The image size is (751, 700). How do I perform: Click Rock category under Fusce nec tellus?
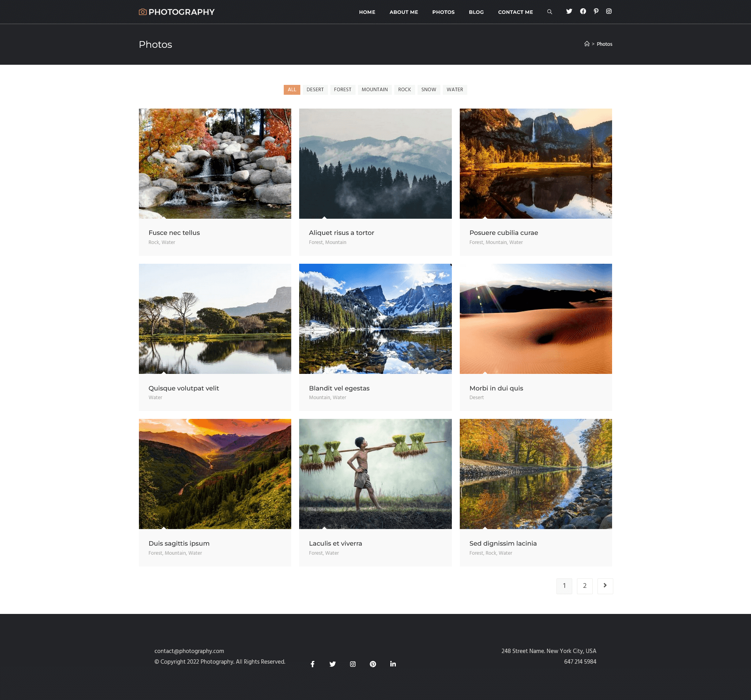point(154,242)
